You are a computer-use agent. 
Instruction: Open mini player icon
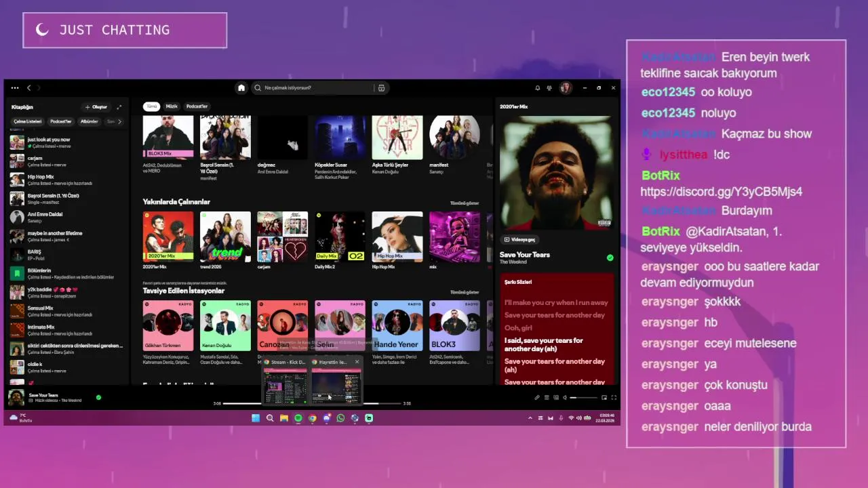click(604, 398)
